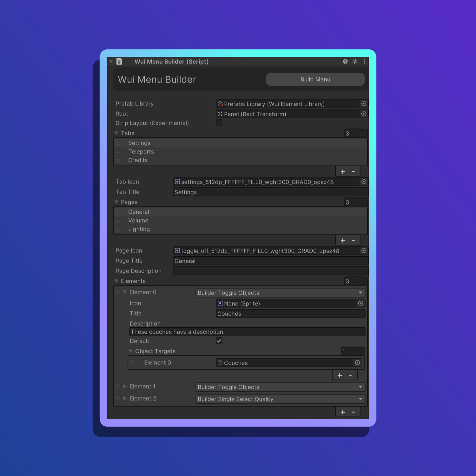Image resolution: width=476 pixels, height=476 pixels.
Task: Collapse the Object Targets foldout
Action: pos(131,351)
